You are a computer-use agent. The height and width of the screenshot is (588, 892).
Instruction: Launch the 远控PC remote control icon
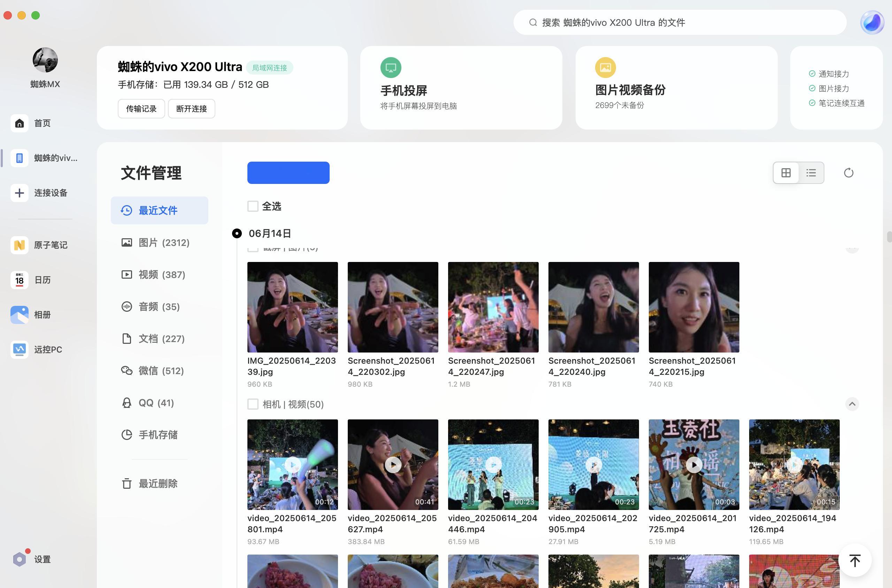(20, 349)
